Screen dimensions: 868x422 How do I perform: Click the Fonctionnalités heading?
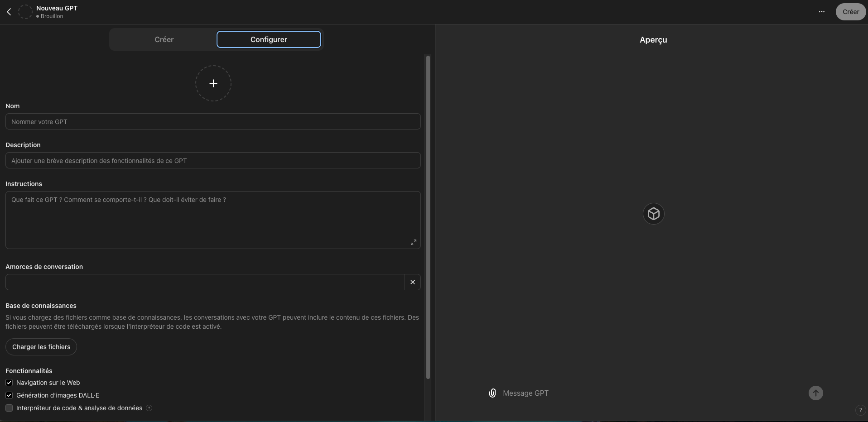(29, 371)
